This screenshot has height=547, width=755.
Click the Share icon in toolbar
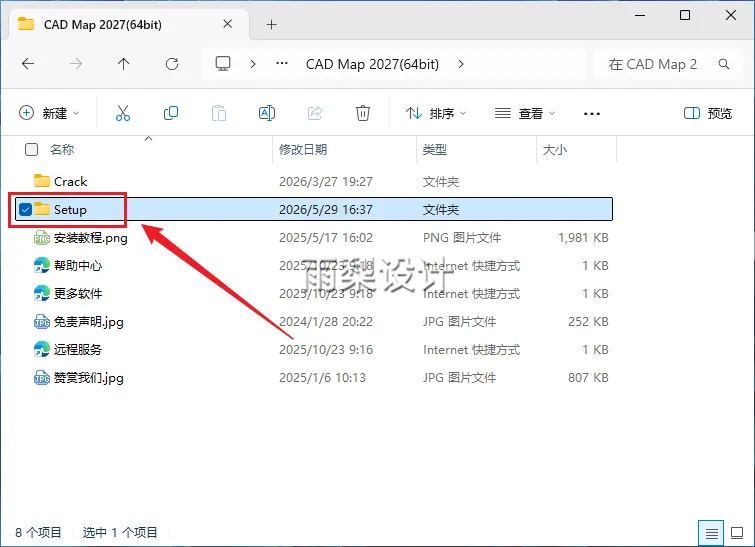click(x=315, y=113)
